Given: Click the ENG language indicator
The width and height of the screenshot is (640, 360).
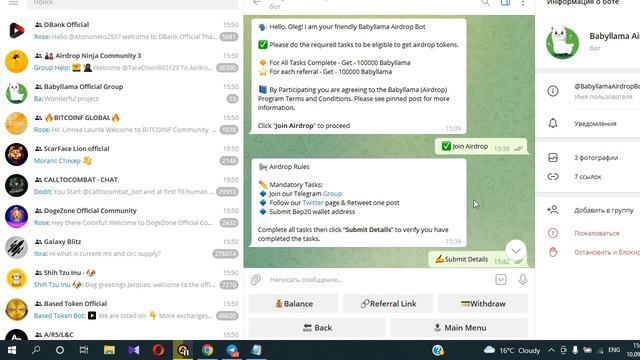Looking at the screenshot, I should [614, 350].
